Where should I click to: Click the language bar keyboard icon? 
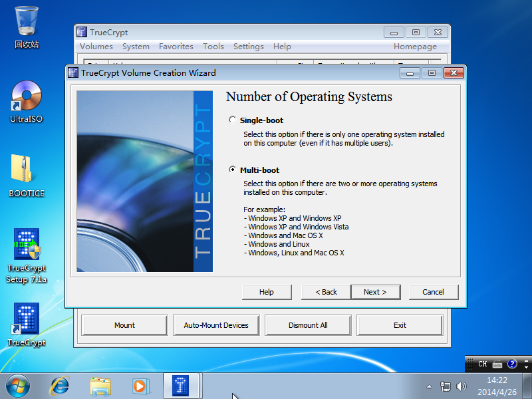pos(497,364)
